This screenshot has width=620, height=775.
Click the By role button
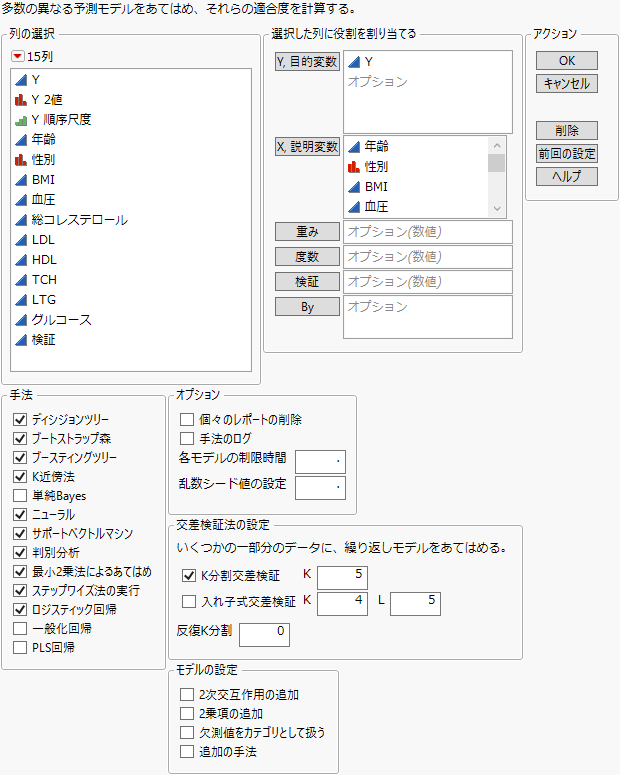pos(307,307)
